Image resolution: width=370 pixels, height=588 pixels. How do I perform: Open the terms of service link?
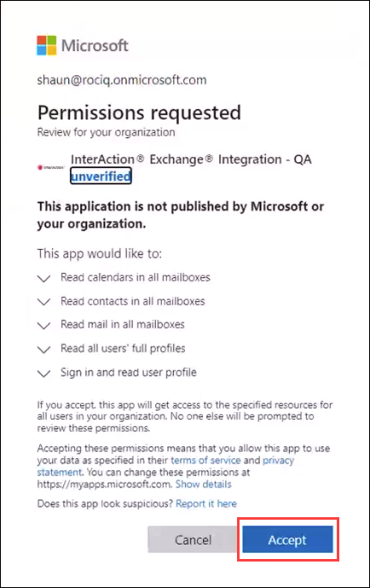[x=205, y=460]
